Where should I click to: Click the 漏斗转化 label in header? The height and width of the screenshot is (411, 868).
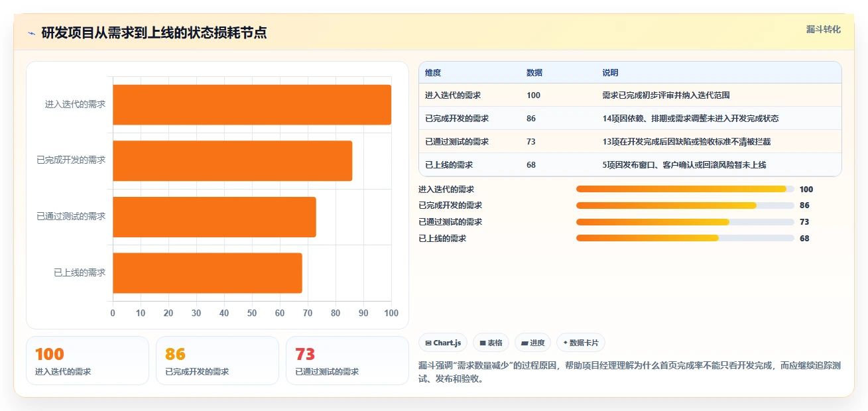click(824, 30)
